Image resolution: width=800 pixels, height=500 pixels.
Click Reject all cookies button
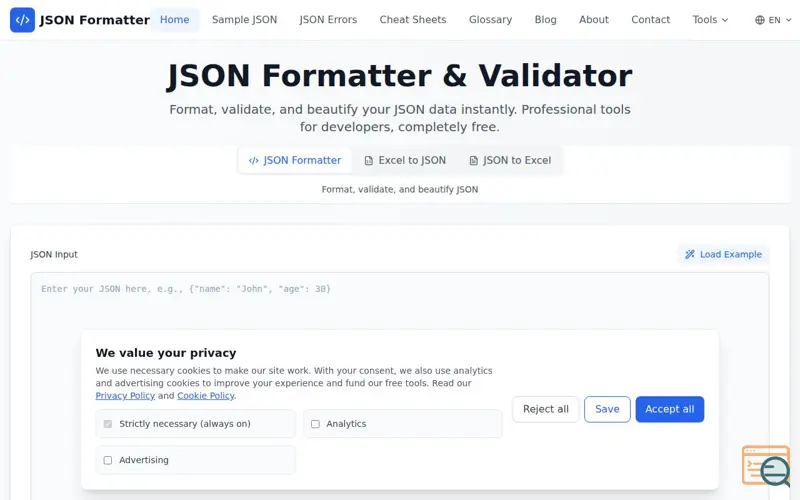click(545, 409)
